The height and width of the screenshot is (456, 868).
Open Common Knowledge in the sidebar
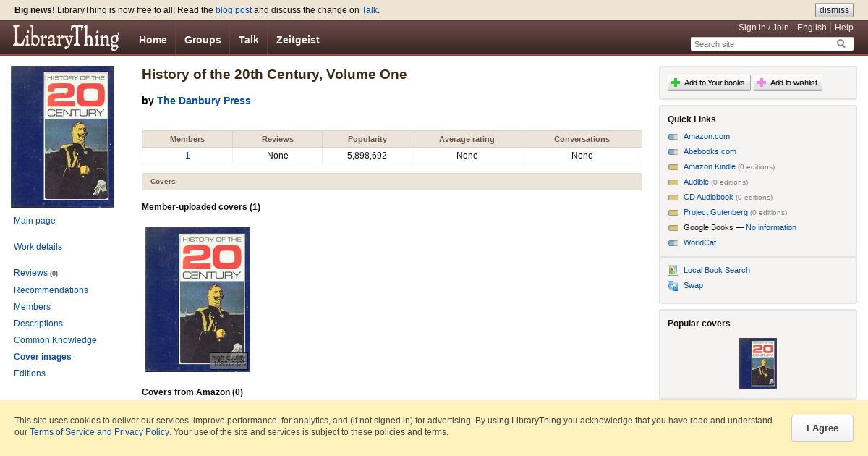point(55,340)
